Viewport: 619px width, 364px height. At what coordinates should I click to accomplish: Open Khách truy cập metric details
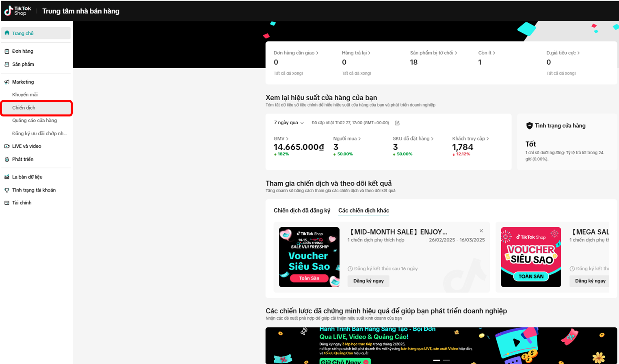471,139
